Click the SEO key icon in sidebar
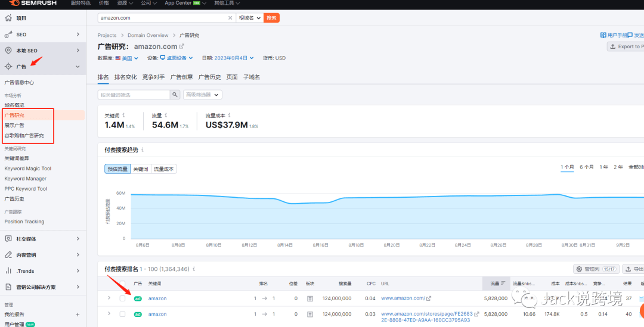This screenshot has width=644, height=327. (x=8, y=35)
